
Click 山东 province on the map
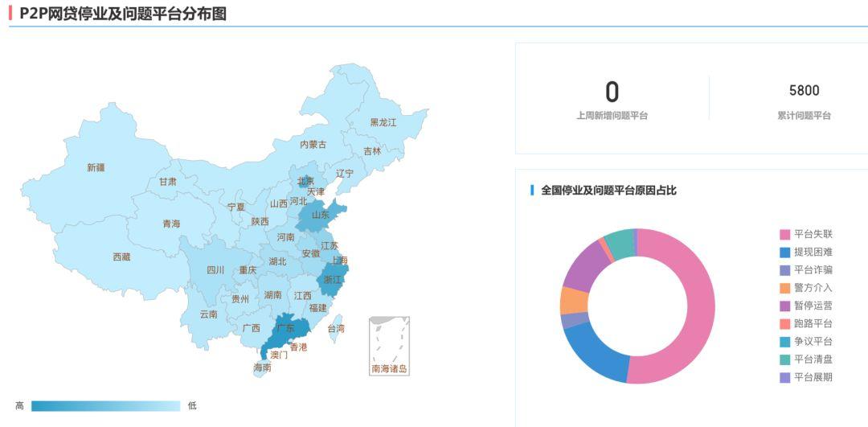(321, 215)
